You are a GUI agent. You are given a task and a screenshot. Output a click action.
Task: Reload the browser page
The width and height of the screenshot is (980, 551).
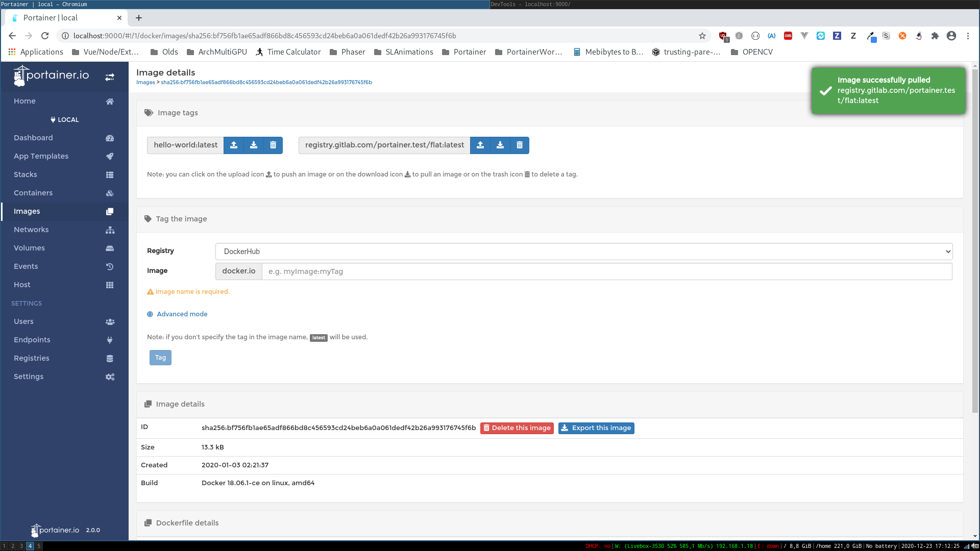[45, 36]
